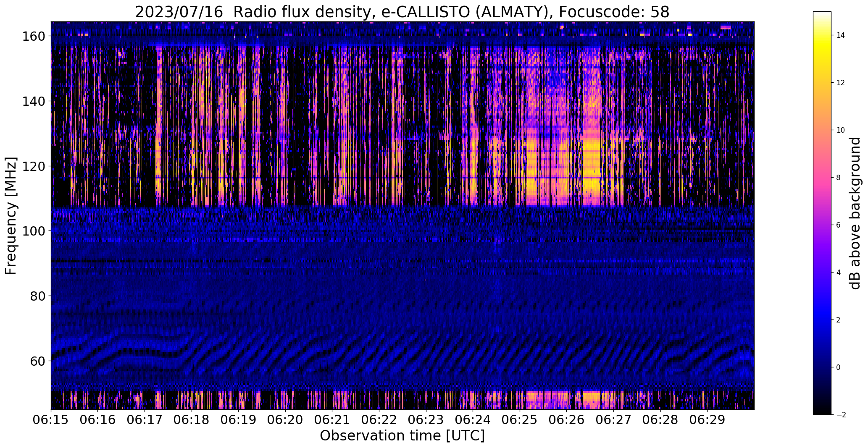Viewport: 868px width, 448px height.
Task: Click the 06:23 time tick label
Action: 426,420
